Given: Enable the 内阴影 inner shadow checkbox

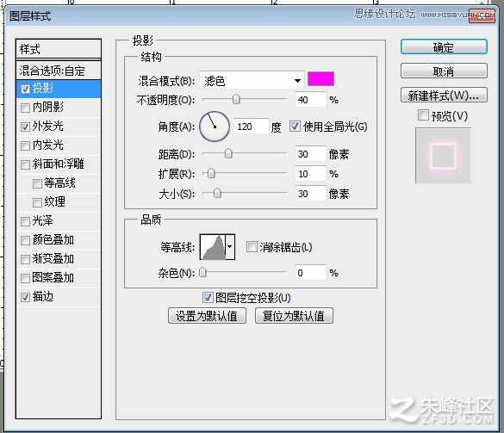Looking at the screenshot, I should 25,108.
